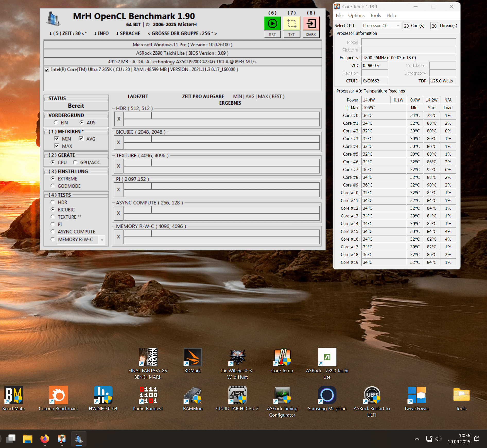Click the yellow screenshot TXT icon
The image size is (487, 448).
pyautogui.click(x=292, y=24)
